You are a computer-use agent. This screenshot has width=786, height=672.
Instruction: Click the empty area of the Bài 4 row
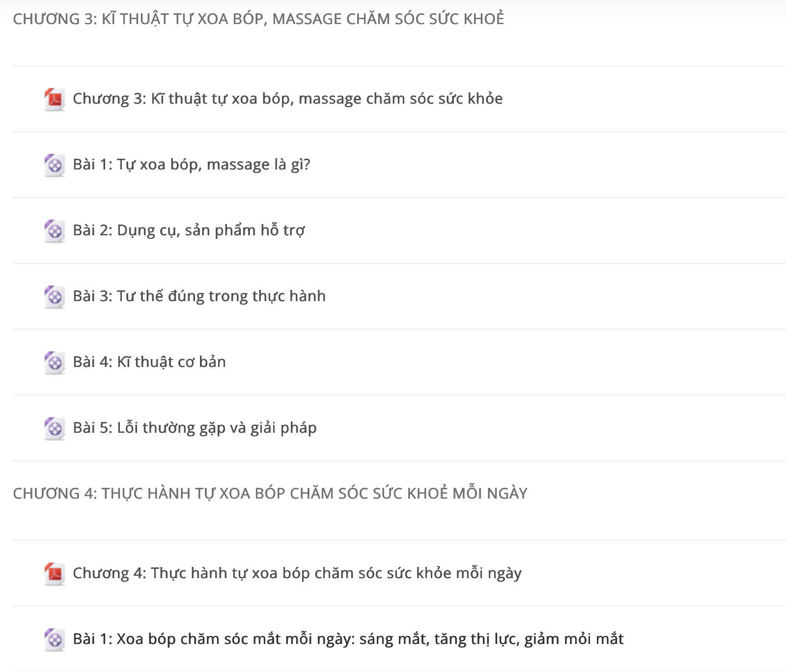point(506,362)
